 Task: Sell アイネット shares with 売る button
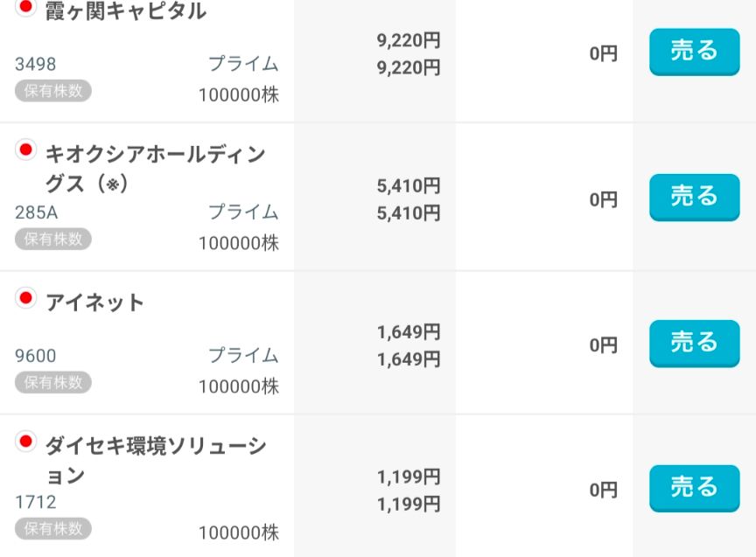[x=694, y=343]
